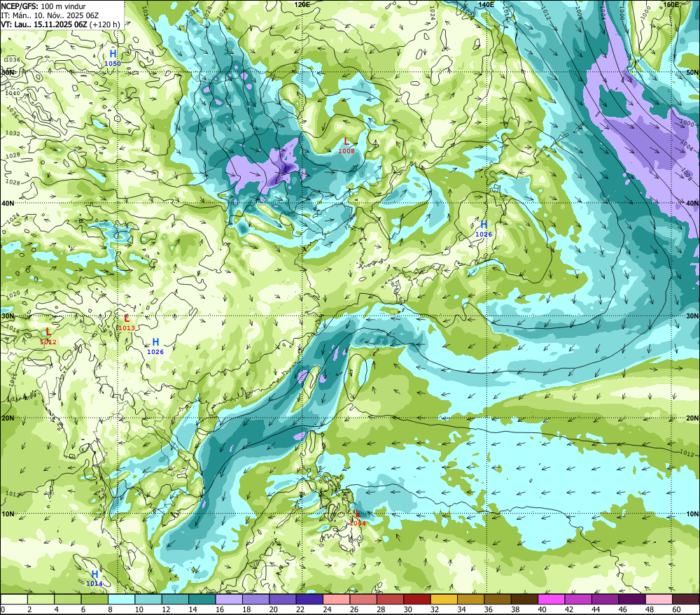
Task: Click the 120E longitude label
Action: coord(302,4)
